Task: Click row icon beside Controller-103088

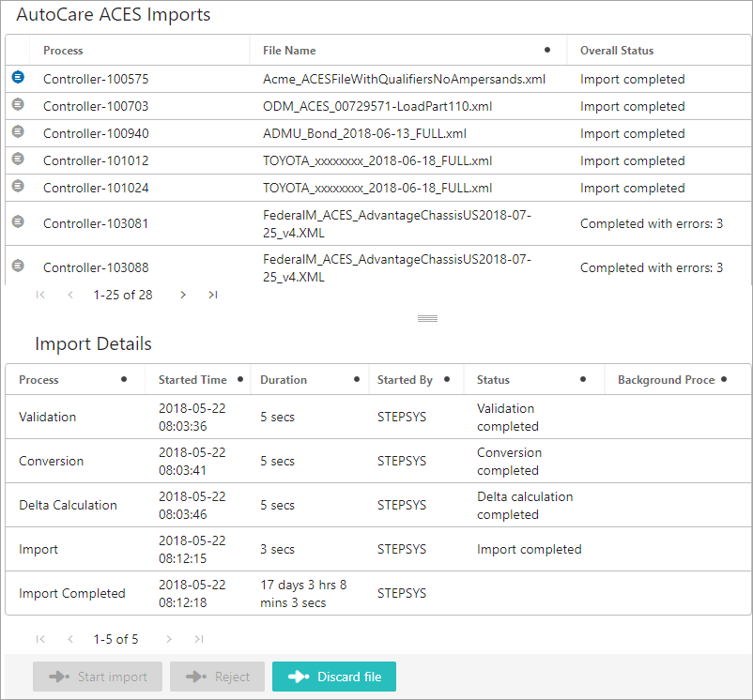Action: pos(18,266)
